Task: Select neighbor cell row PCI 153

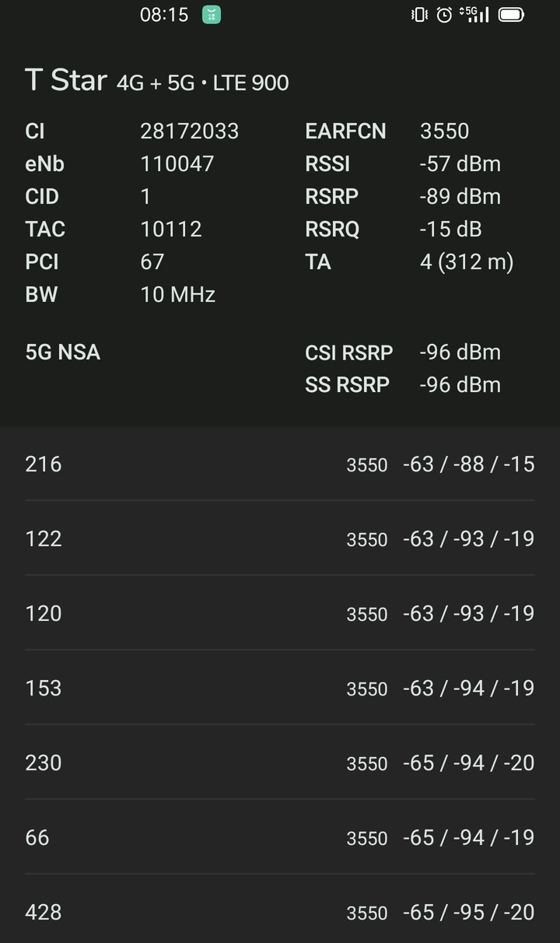Action: point(280,688)
